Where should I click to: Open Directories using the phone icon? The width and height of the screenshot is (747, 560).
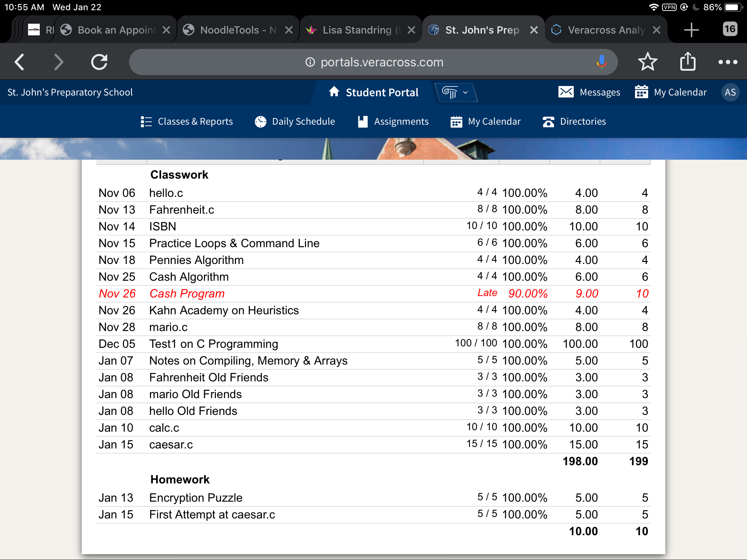[548, 121]
